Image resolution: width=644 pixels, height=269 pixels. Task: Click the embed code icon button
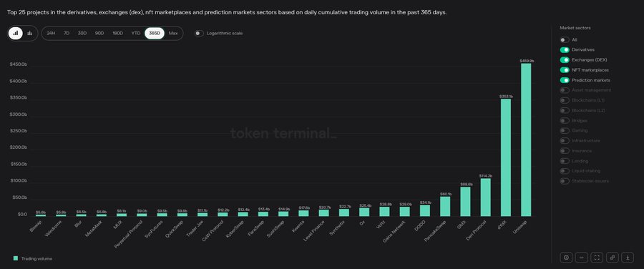point(582,258)
